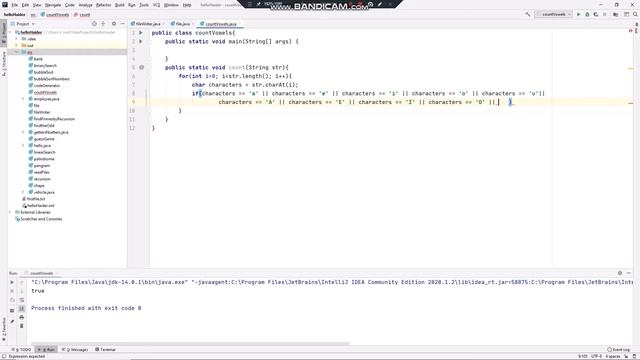Click the Build project hammer icon
Image resolution: width=640 pixels, height=360 pixels.
click(x=527, y=14)
